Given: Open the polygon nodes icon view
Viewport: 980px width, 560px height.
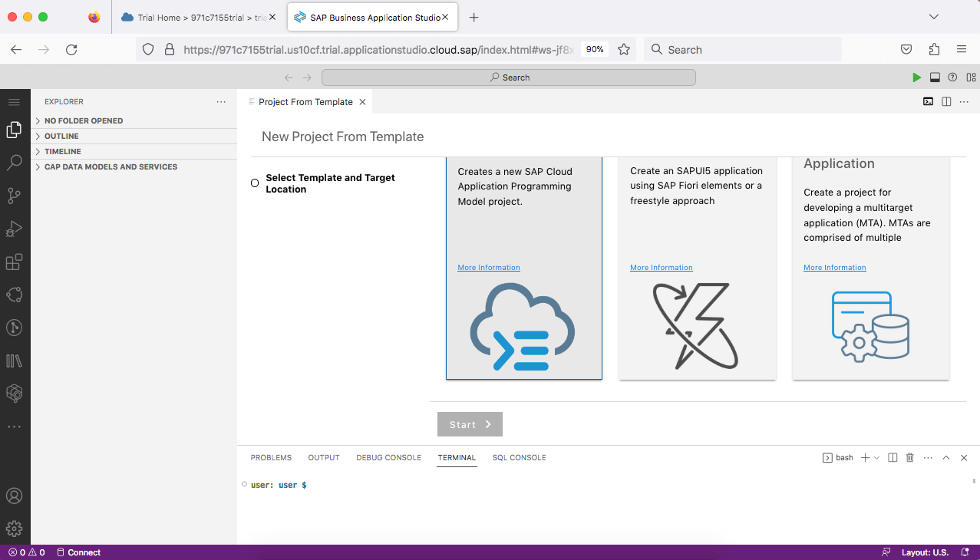Looking at the screenshot, I should 14,295.
